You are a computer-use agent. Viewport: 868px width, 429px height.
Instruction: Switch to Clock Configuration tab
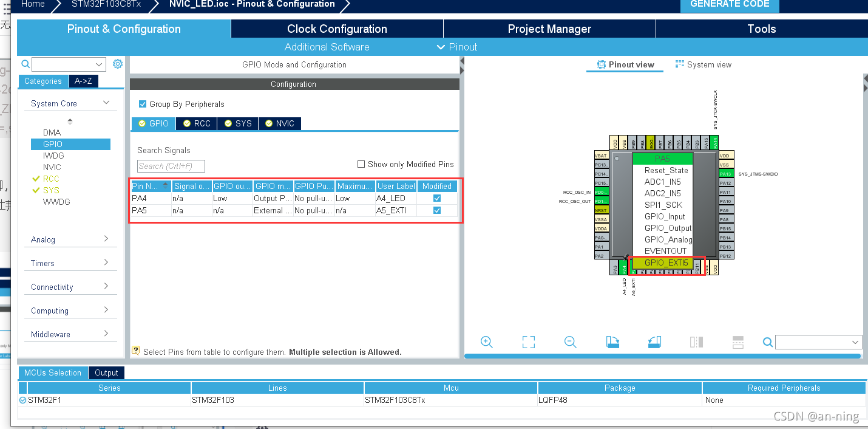point(336,29)
